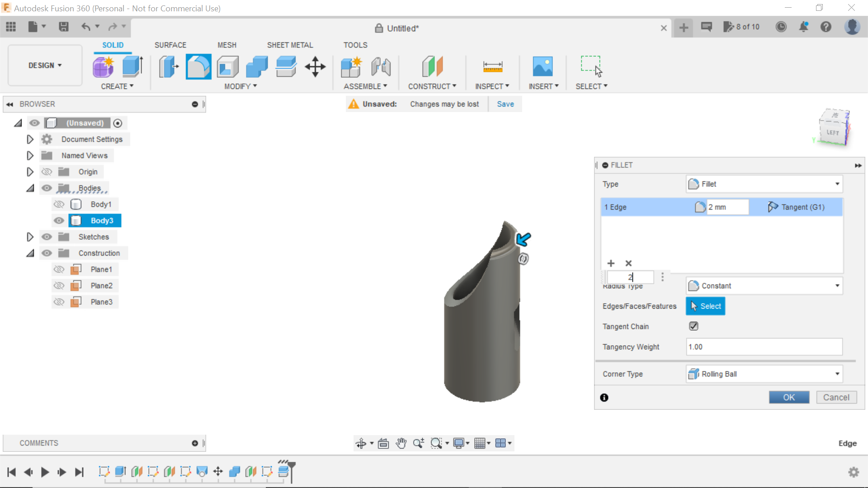Switch to SURFACE tab in ribbon
Image resolution: width=868 pixels, height=488 pixels.
(x=170, y=45)
